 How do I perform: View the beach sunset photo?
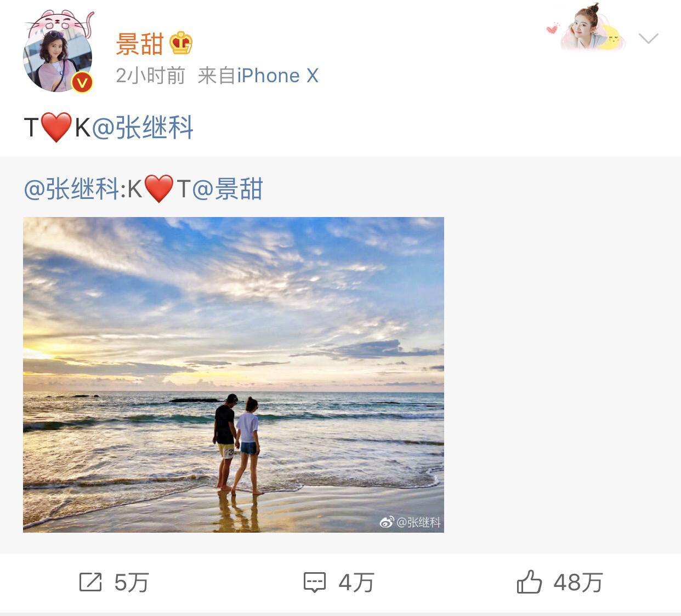tap(234, 374)
